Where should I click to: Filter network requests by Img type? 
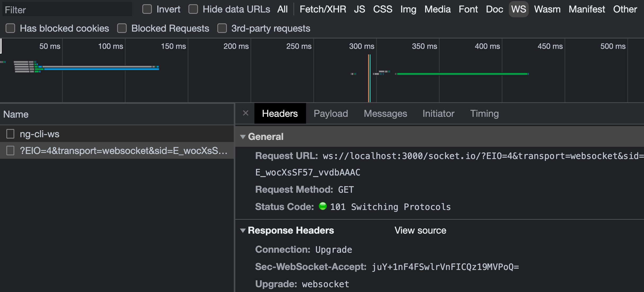[x=408, y=9]
